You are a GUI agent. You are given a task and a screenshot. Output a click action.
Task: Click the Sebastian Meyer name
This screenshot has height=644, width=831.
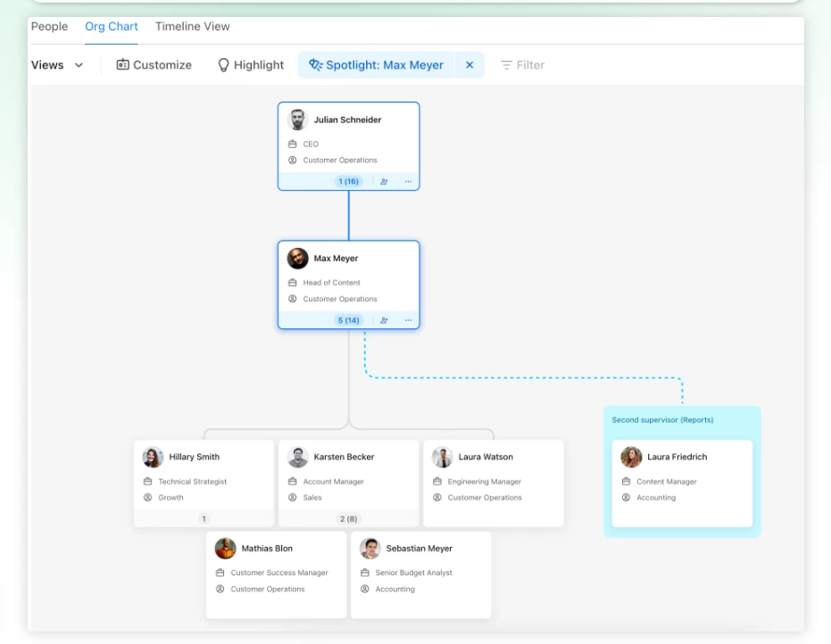click(x=420, y=549)
